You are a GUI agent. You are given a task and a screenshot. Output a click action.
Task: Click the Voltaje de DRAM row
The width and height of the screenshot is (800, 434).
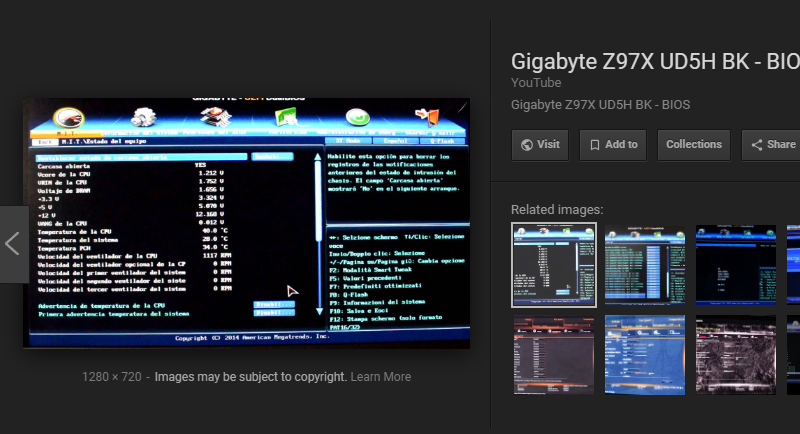tap(131, 190)
